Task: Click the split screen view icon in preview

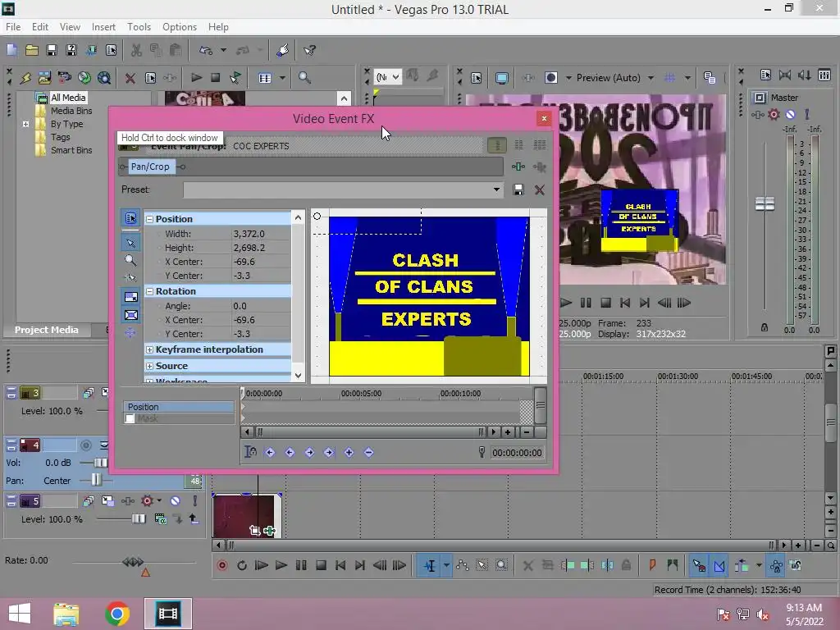Action: [551, 78]
